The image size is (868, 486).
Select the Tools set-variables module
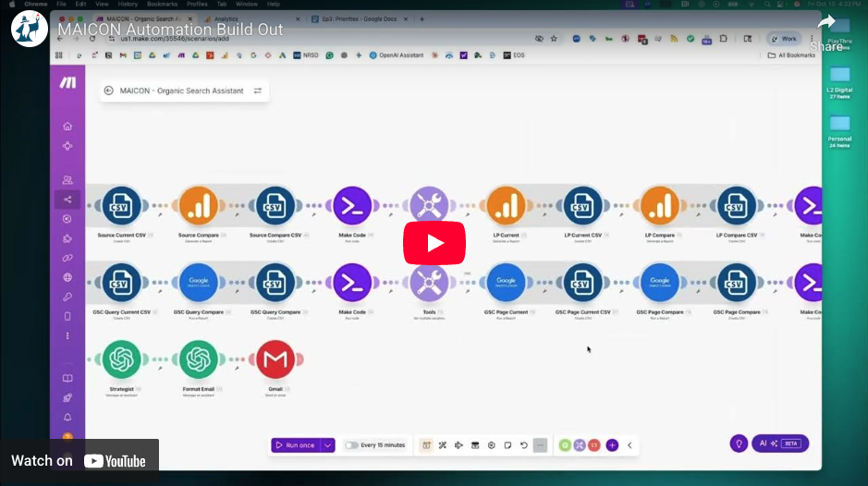tap(429, 286)
